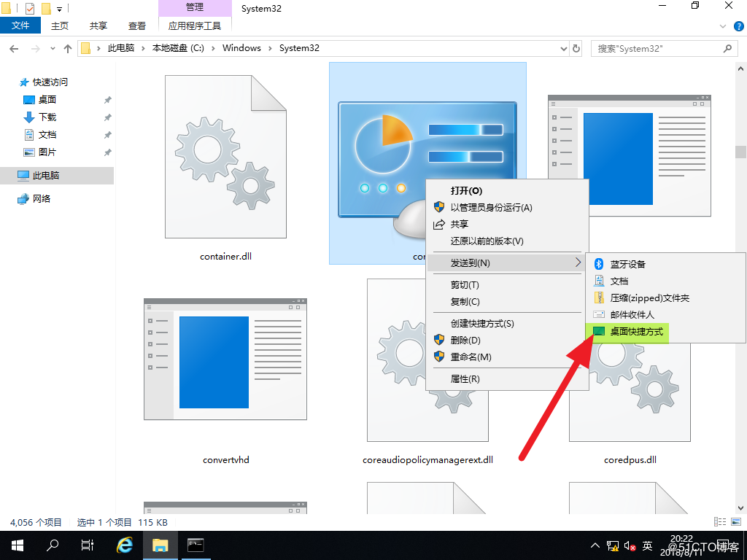Go up one folder level arrow
Screen dimensions: 747x560
coord(68,49)
